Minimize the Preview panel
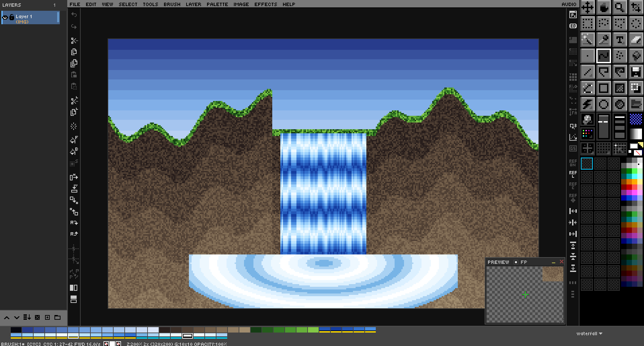This screenshot has height=346, width=644. click(x=553, y=262)
